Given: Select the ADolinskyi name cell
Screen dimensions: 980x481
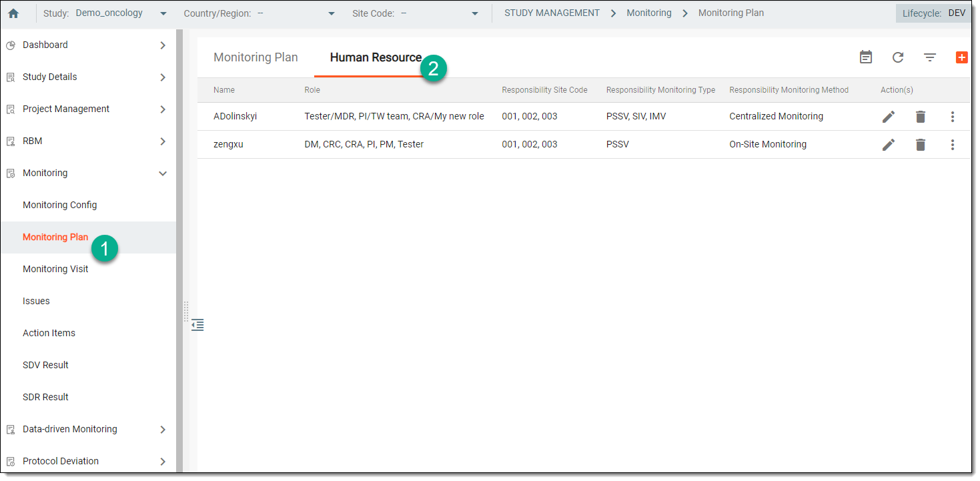Looking at the screenshot, I should 235,117.
